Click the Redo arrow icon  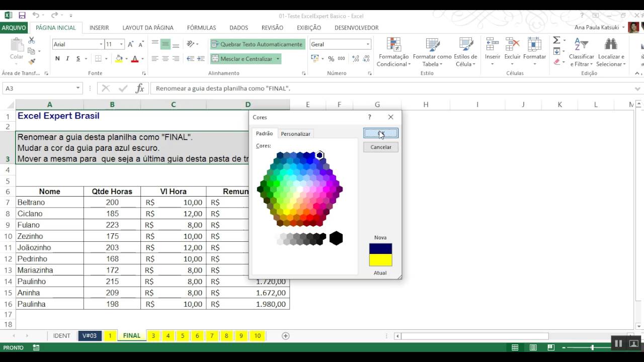(54, 16)
